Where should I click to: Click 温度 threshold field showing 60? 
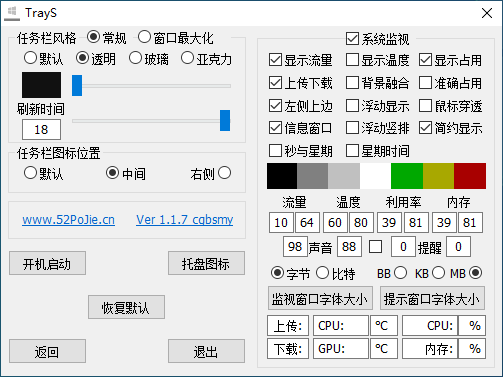pos(335,222)
